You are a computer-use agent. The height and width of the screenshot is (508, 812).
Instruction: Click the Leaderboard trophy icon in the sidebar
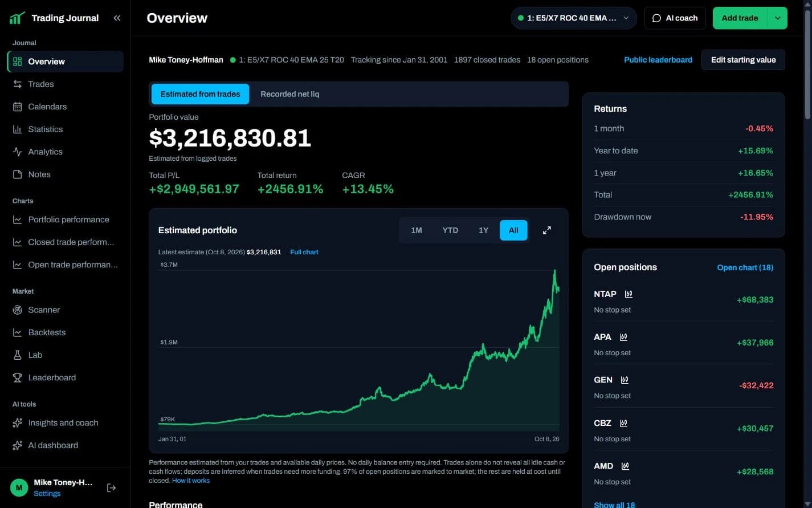click(x=18, y=377)
